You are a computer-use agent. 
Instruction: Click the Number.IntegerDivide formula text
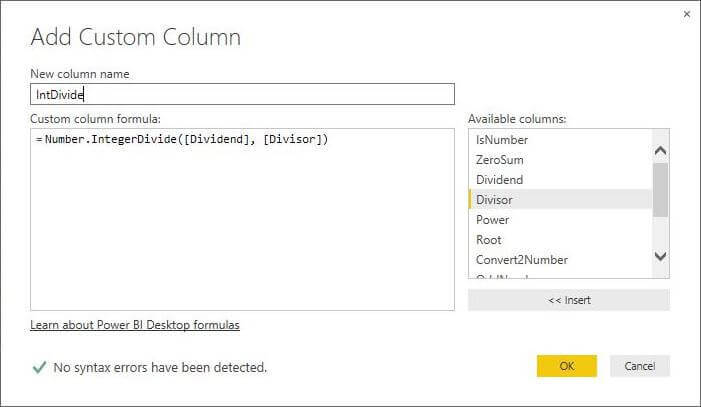click(x=186, y=139)
